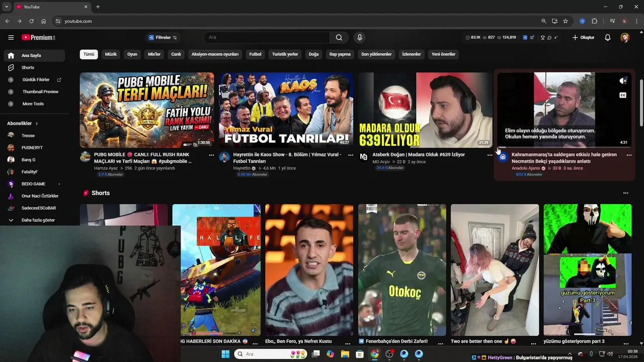This screenshot has height=362, width=644.
Task: Open the PUBG Mobile Terfi Maçları thumbnail
Action: [x=147, y=110]
